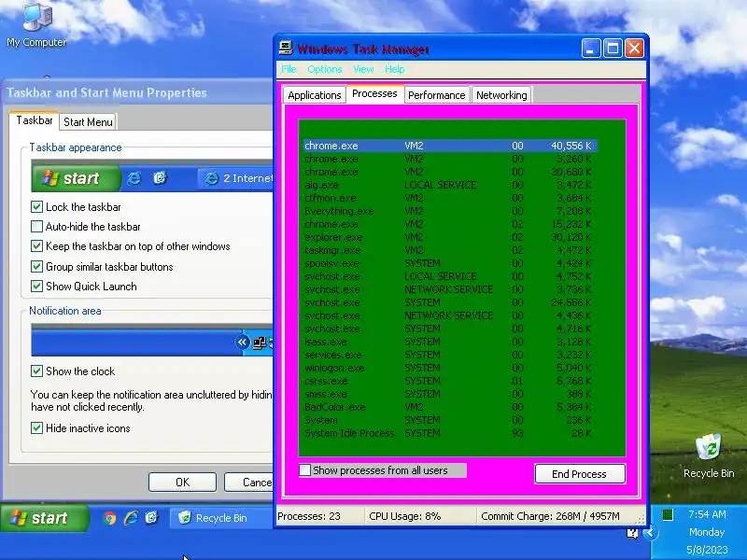Screen dimensions: 747x560
Task: Click the tray icon left of the arrow
Action: (x=632, y=533)
